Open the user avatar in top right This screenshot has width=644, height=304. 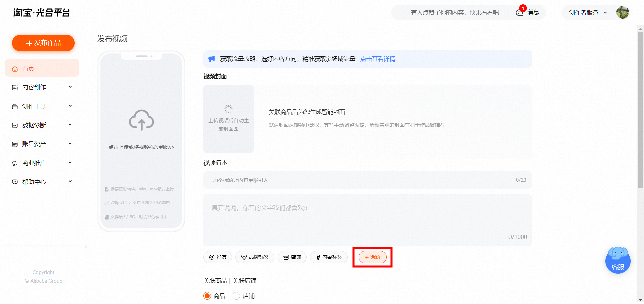(x=623, y=12)
